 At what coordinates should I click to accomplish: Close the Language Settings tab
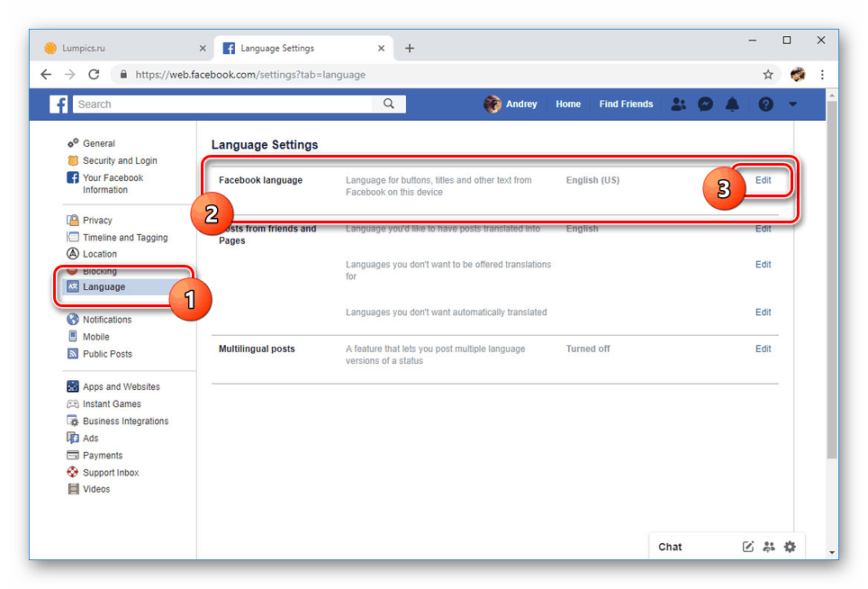coord(382,48)
